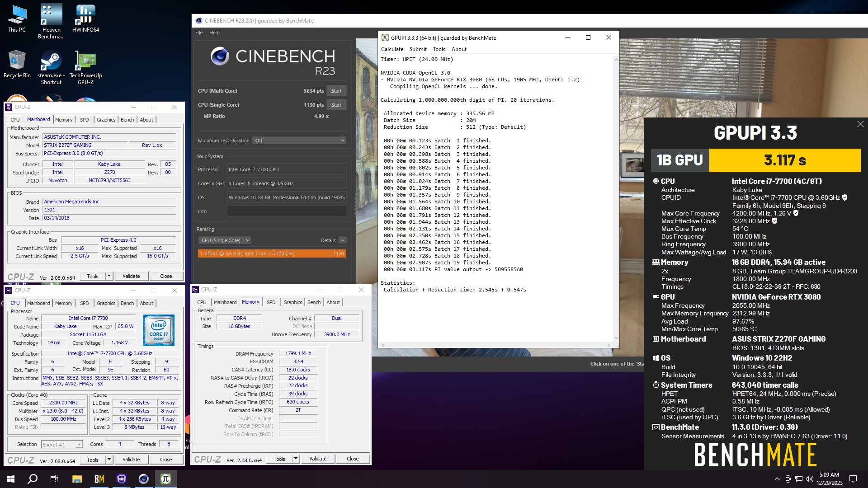The image size is (868, 488).
Task: Open the Recycle Bin icon
Action: point(17,64)
